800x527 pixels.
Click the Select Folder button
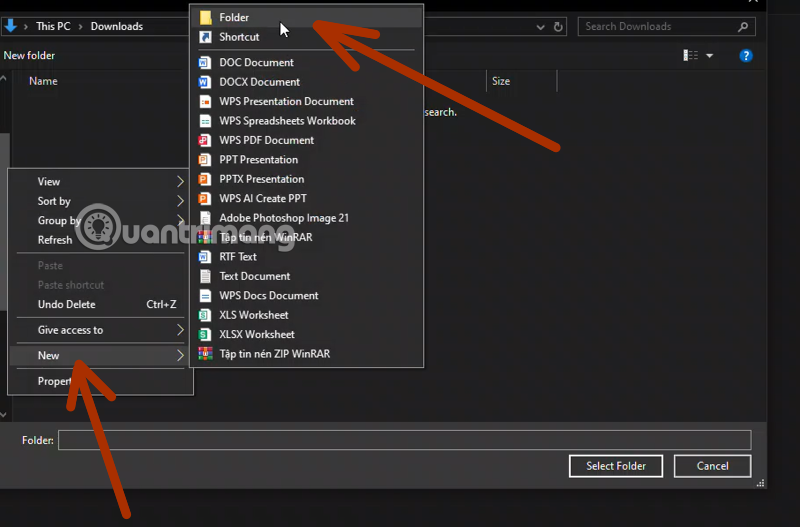616,466
